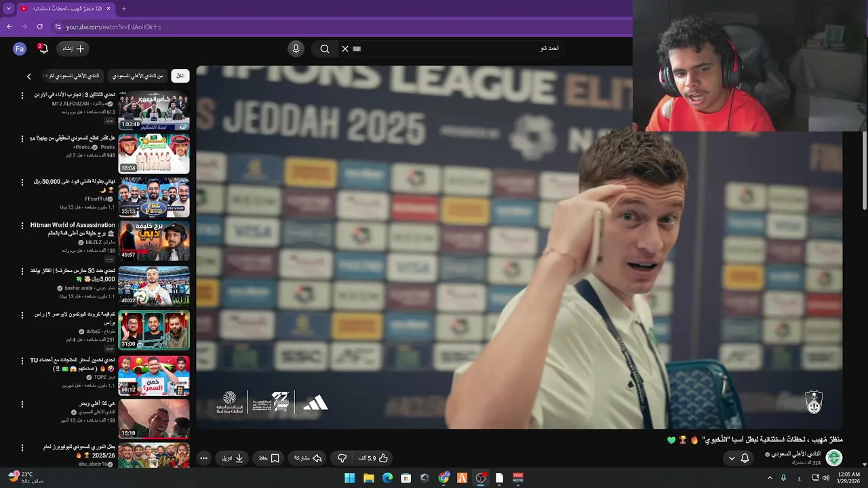Click the Create video button
Screen dimensions: 868x488
pos(73,49)
